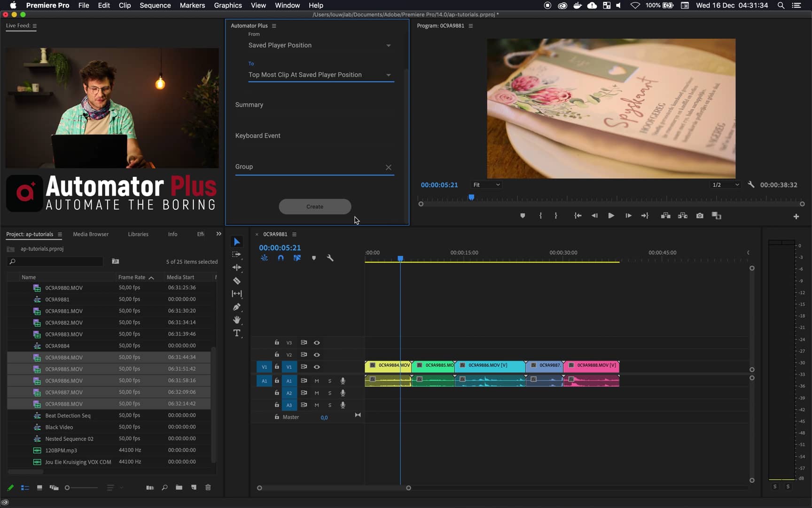Open the Sequence menu
This screenshot has height=508, width=812.
coord(155,5)
